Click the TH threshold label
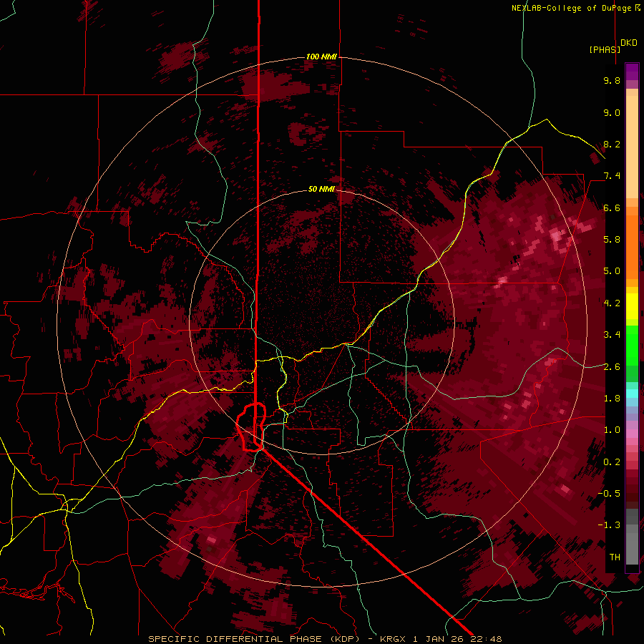The height and width of the screenshot is (644, 644). click(615, 557)
